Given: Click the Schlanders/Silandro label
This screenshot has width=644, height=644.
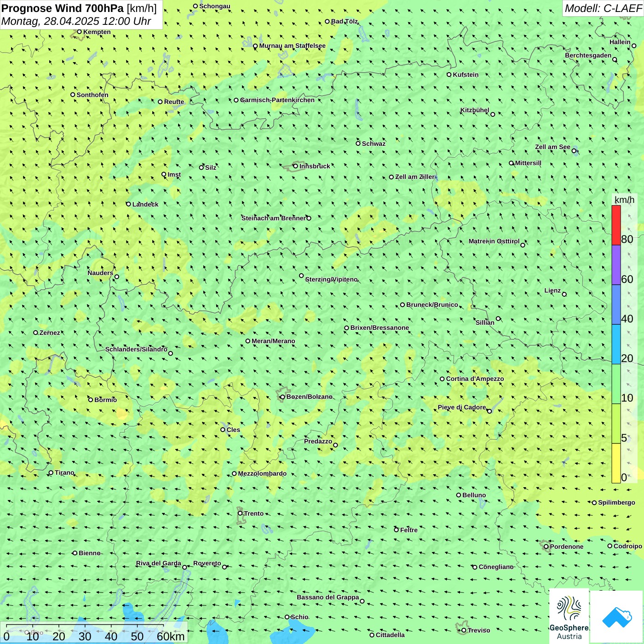Looking at the screenshot, I should click(x=136, y=349).
